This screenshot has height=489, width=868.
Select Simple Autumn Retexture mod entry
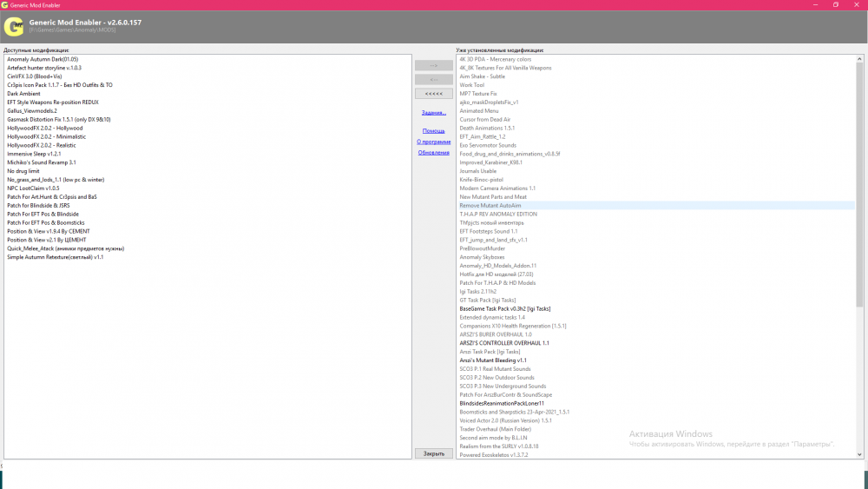click(56, 257)
